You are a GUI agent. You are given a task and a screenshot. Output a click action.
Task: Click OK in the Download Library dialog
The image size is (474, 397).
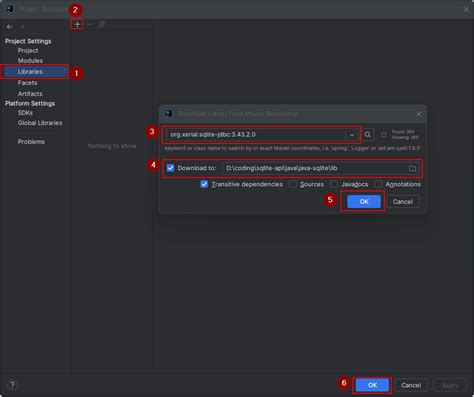click(x=364, y=202)
